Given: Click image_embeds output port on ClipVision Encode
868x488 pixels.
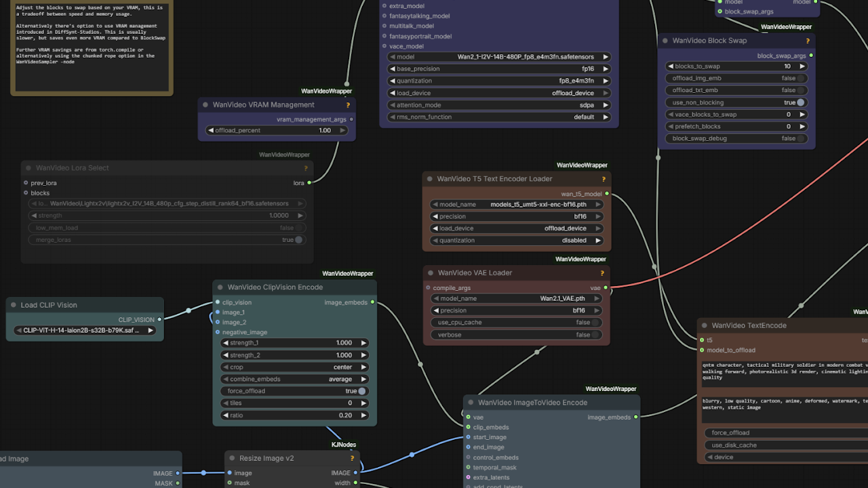Looking at the screenshot, I should (372, 302).
